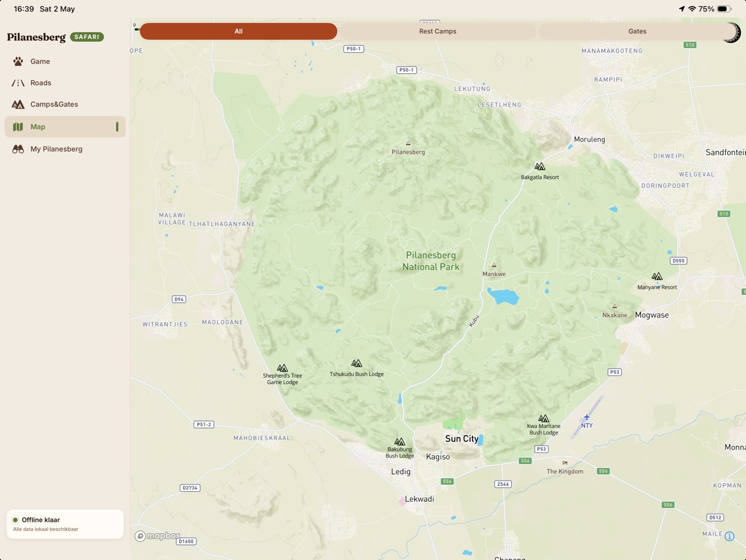Viewport: 746px width, 560px height.
Task: Tap the Mankwe peak marker
Action: (494, 266)
